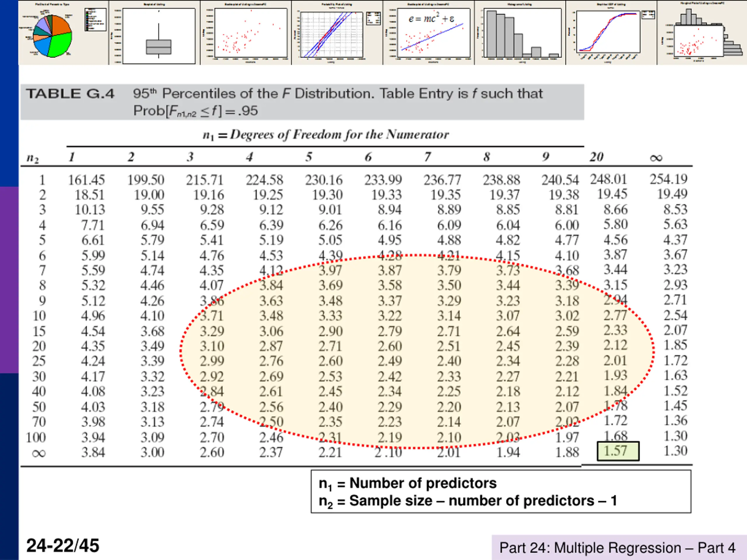Click the red scatterplot thumbnail without a regression line
The image size is (747, 560).
(x=246, y=33)
